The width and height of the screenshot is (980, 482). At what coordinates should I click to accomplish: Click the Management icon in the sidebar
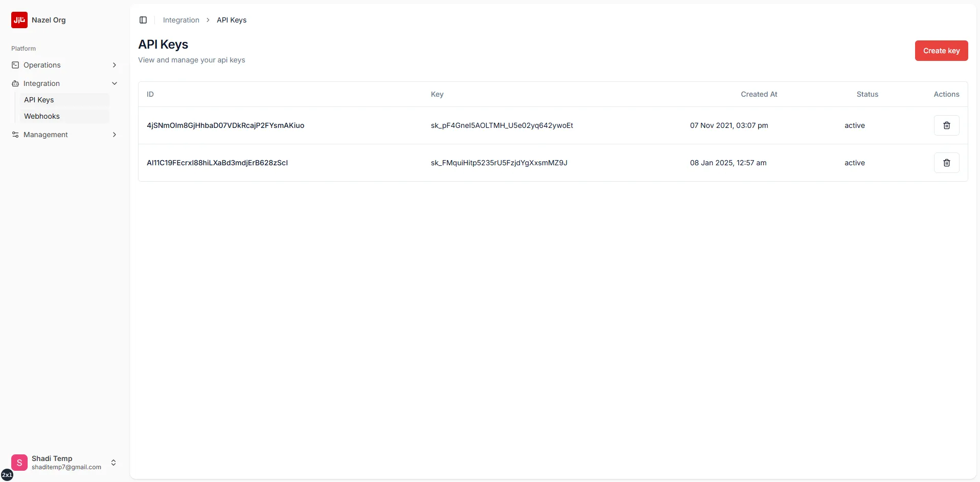click(15, 135)
